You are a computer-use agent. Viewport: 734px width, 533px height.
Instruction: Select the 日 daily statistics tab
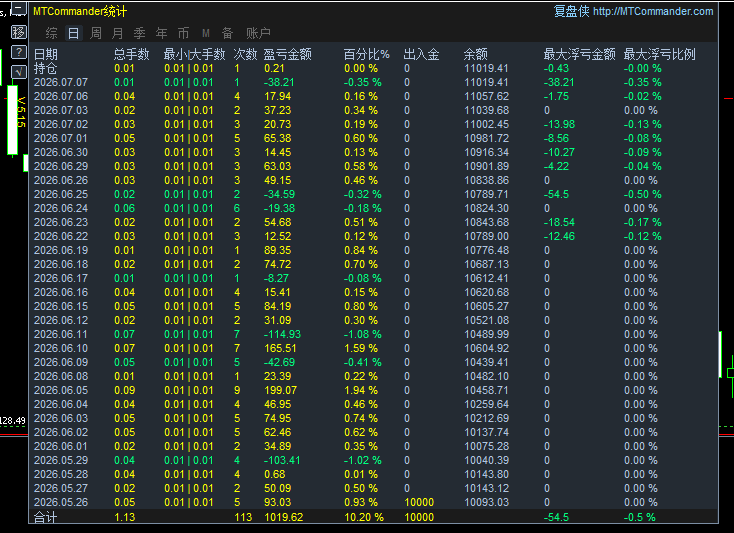point(73,33)
